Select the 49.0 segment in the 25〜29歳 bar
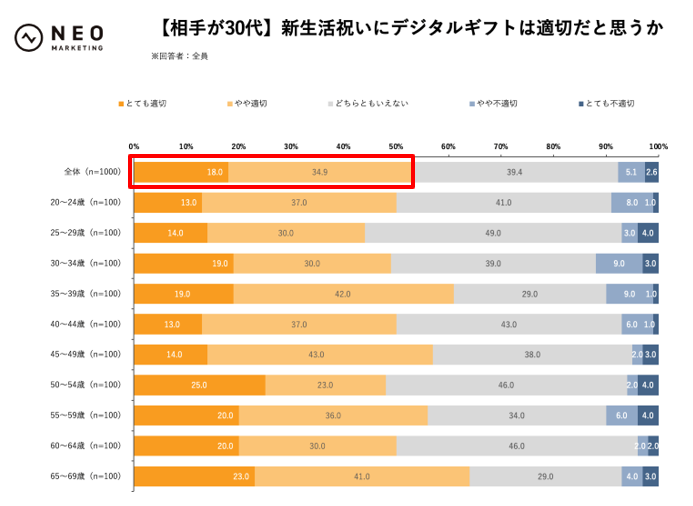The image size is (693, 506). point(493,233)
